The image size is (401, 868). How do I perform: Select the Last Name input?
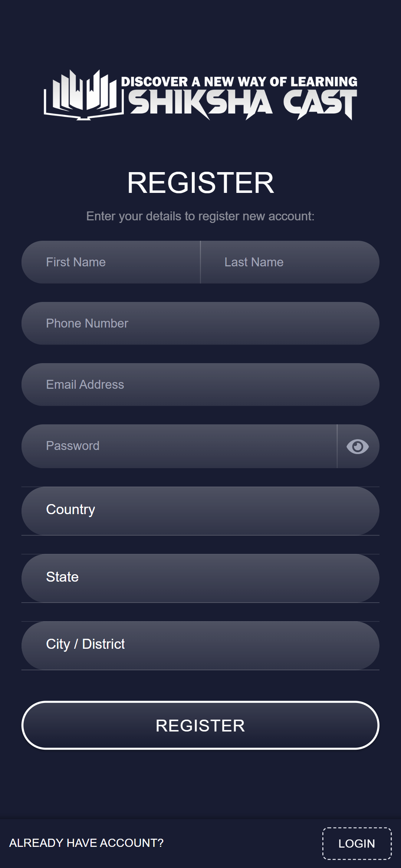point(289,262)
